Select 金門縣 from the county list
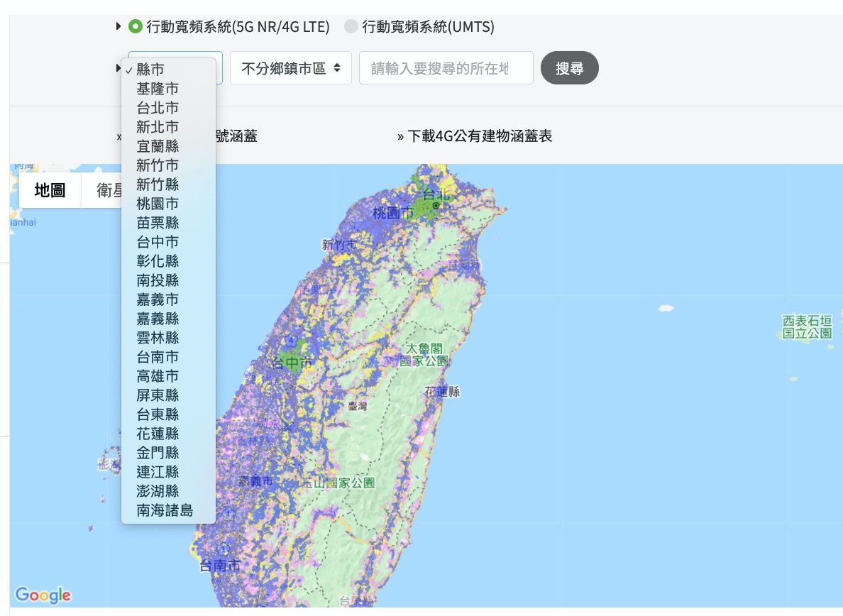 tap(169, 453)
